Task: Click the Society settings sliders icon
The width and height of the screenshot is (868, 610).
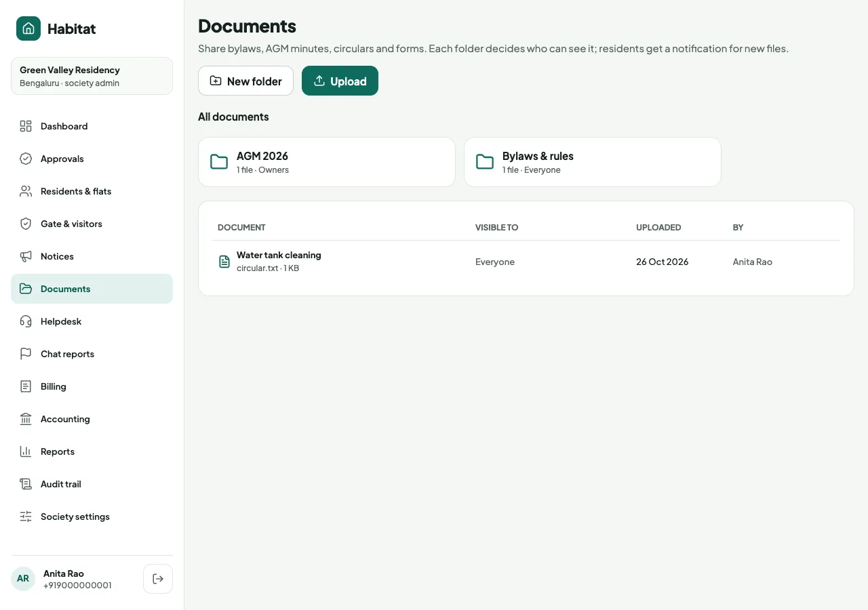Action: (26, 516)
